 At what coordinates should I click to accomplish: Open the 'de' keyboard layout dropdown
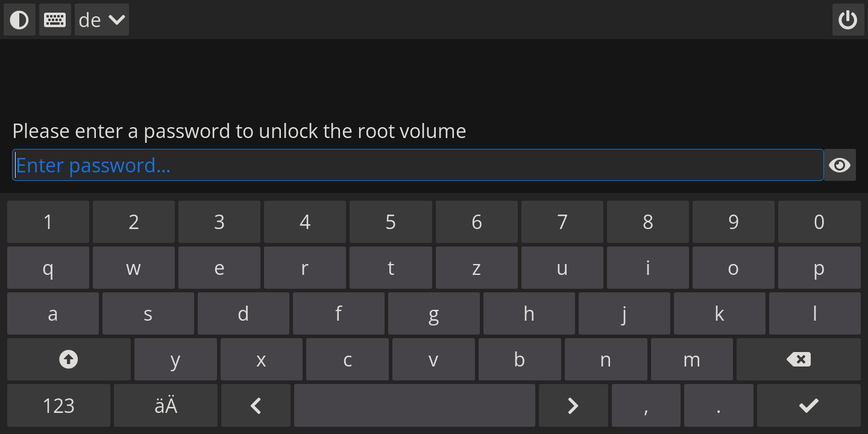[x=102, y=20]
